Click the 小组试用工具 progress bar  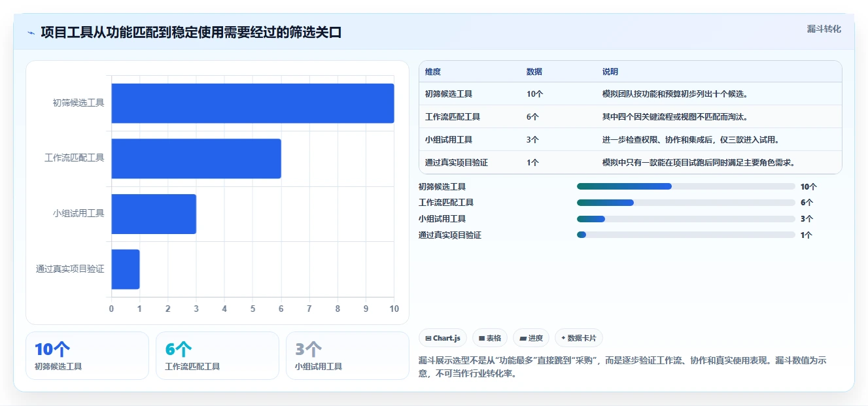pyautogui.click(x=686, y=219)
